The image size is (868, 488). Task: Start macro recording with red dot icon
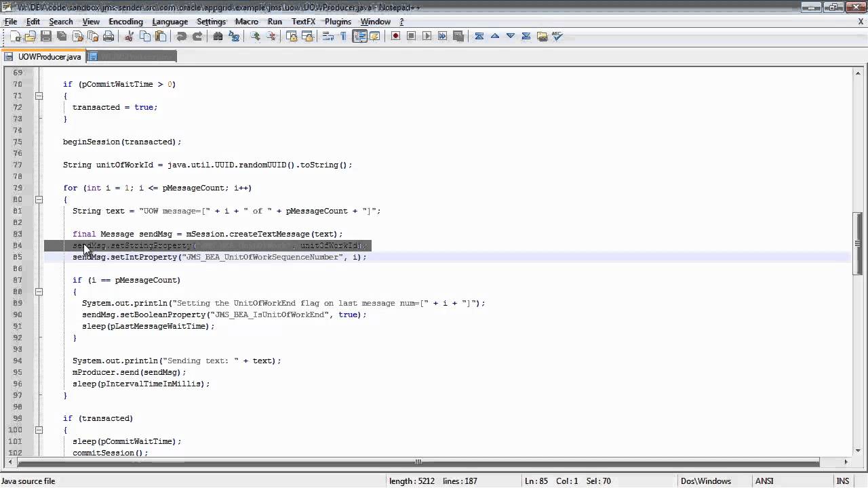pos(395,36)
